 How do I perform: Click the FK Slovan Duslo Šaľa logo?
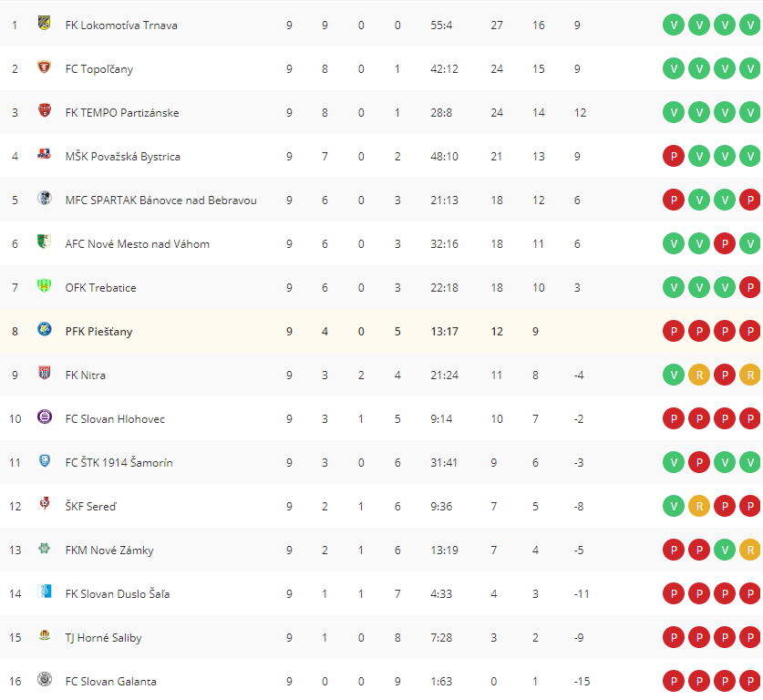click(45, 592)
